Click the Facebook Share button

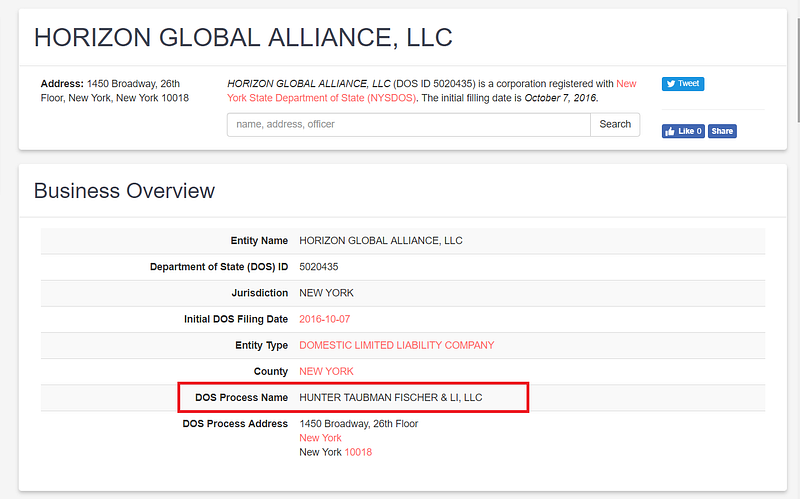coord(722,131)
